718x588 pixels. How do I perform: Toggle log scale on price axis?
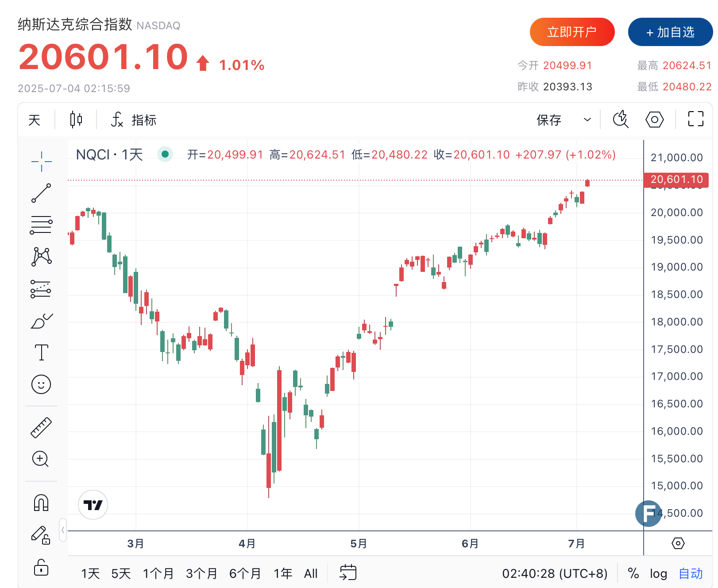(x=658, y=574)
